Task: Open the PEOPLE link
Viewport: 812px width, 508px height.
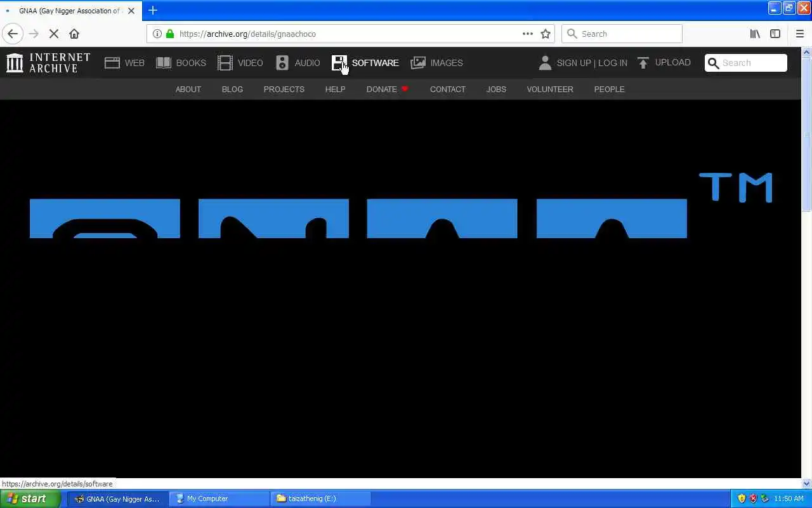Action: [610, 89]
